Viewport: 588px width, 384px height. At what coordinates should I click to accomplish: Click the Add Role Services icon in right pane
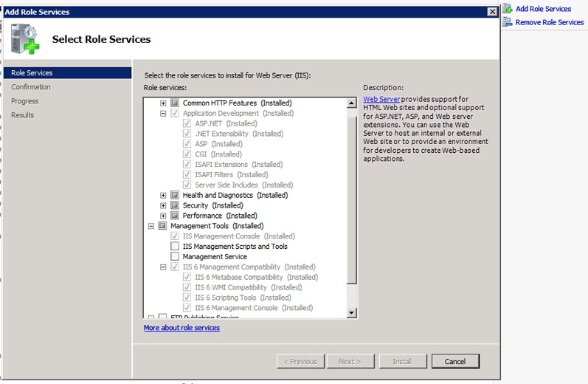pyautogui.click(x=508, y=8)
